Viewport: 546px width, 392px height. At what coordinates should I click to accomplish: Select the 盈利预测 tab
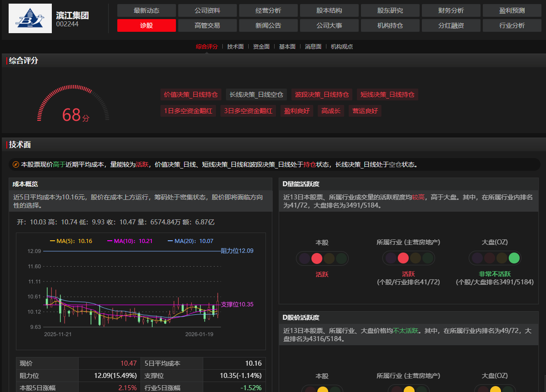click(512, 10)
